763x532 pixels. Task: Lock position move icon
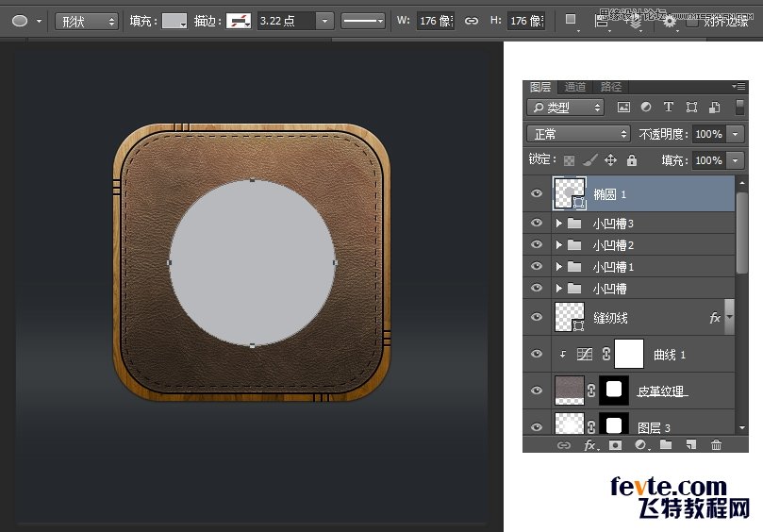coord(611,159)
